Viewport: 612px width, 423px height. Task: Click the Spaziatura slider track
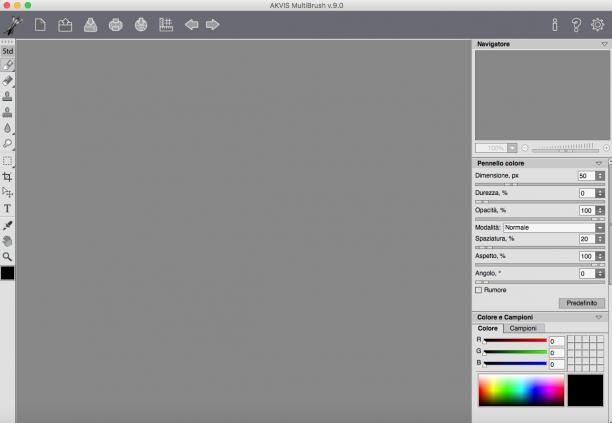540,247
